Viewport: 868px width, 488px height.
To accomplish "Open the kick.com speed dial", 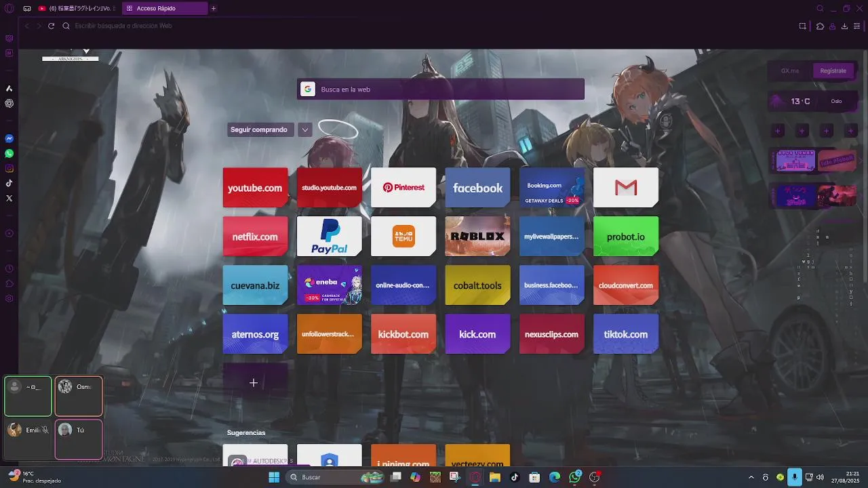I will [477, 334].
